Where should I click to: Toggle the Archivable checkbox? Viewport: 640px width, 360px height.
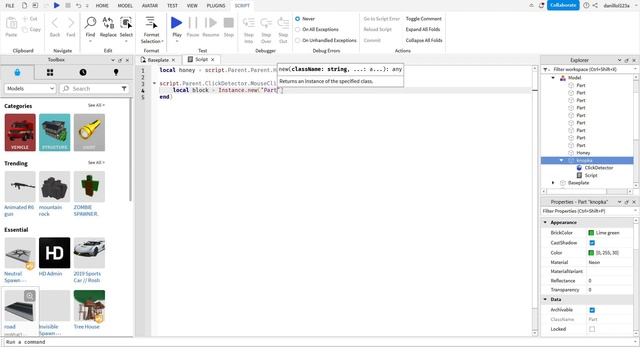(x=592, y=310)
